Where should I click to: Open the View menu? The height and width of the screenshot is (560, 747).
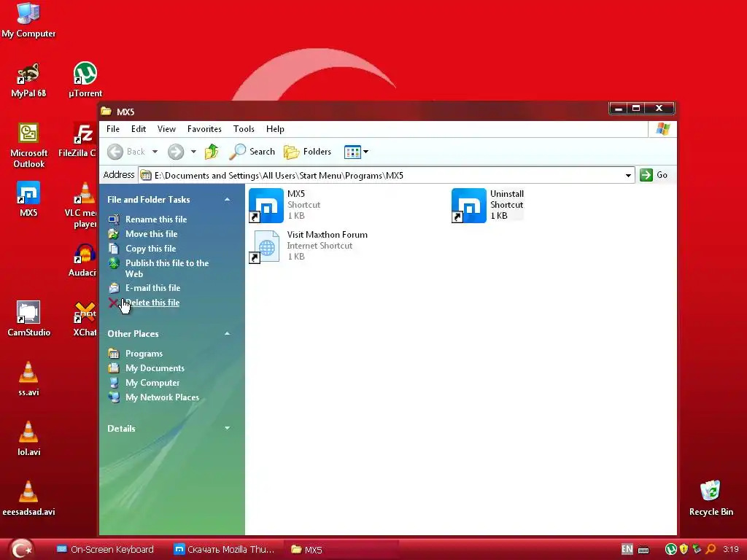(x=166, y=129)
